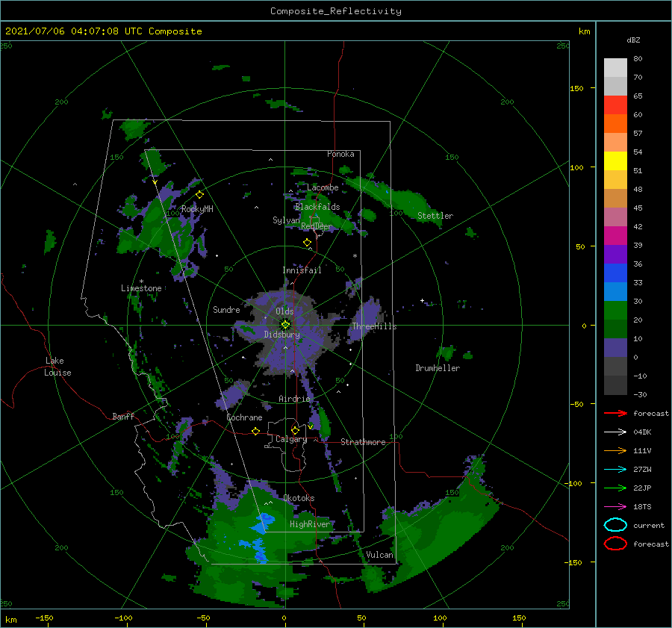This screenshot has height=628, width=672.
Task: Click the 80 value on the dBZ scale
Action: click(x=638, y=58)
